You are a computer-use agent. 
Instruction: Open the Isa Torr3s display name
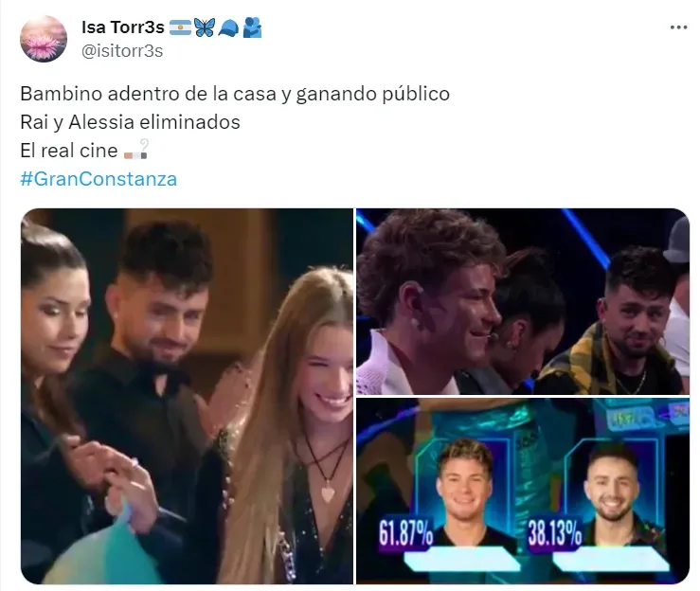[x=123, y=27]
